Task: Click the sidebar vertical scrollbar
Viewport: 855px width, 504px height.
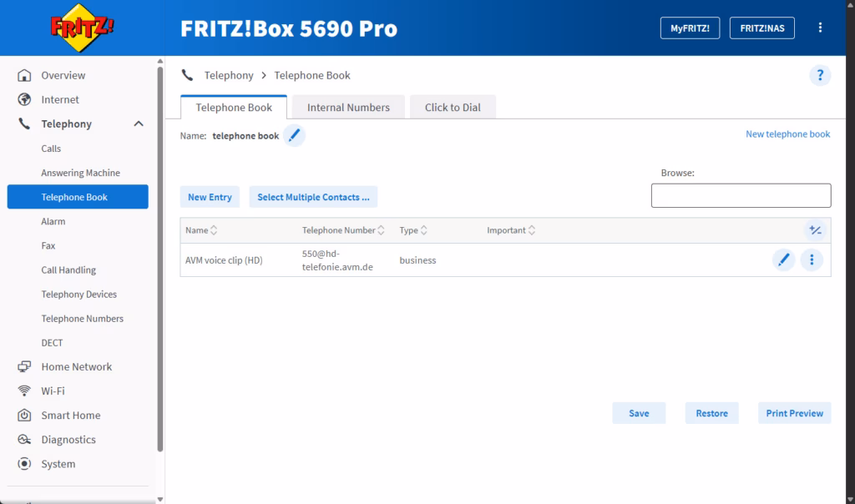Action: tap(159, 250)
